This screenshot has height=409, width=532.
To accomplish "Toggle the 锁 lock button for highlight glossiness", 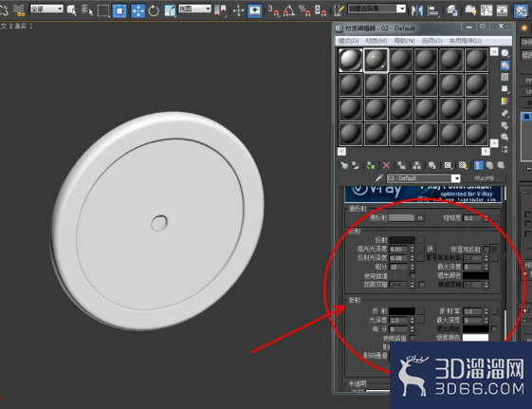I will [x=430, y=249].
